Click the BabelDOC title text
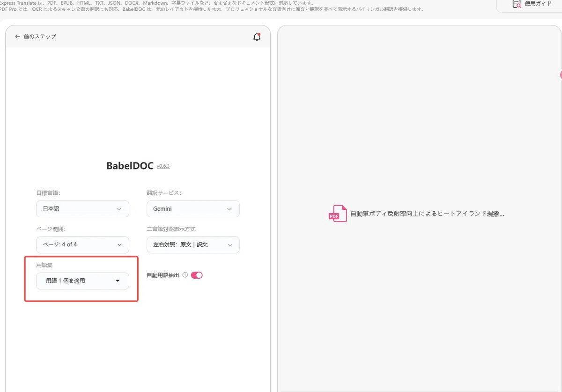The height and width of the screenshot is (392, 562). coord(130,166)
